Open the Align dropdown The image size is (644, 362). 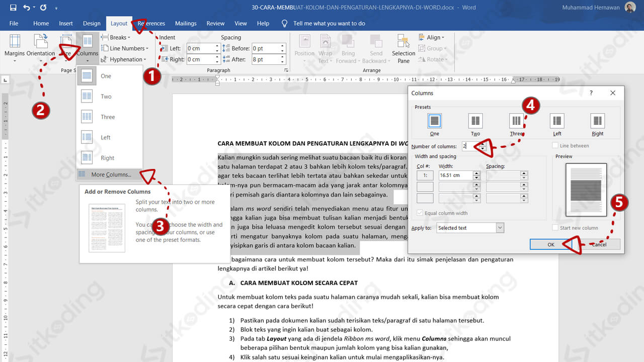click(432, 37)
